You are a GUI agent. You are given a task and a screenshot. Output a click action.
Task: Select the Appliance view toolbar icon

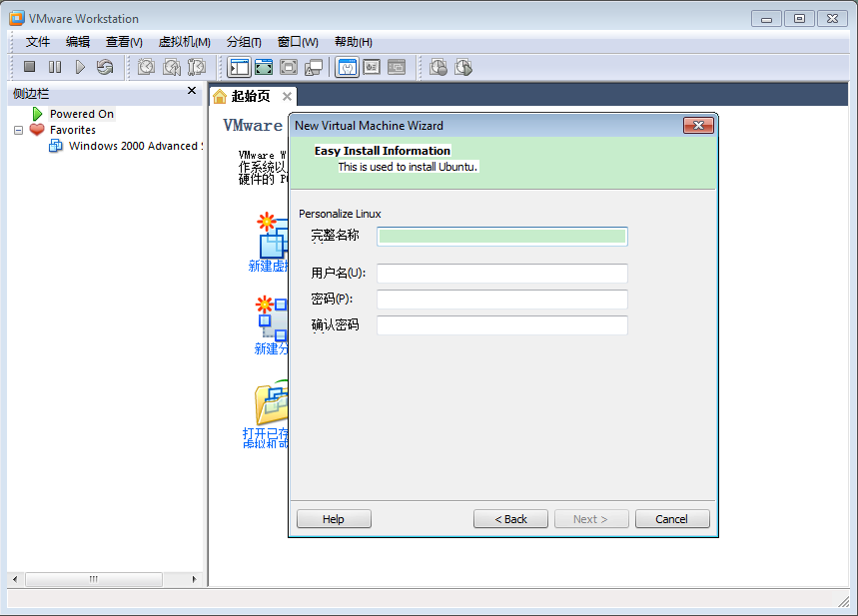pos(372,67)
